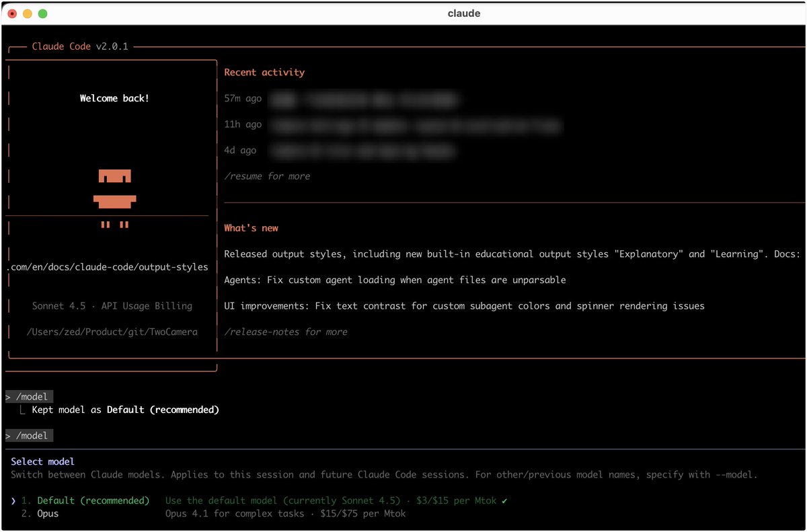The image size is (807, 532).
Task: Click the Agents custom agent loading fix note
Action: tap(395, 280)
